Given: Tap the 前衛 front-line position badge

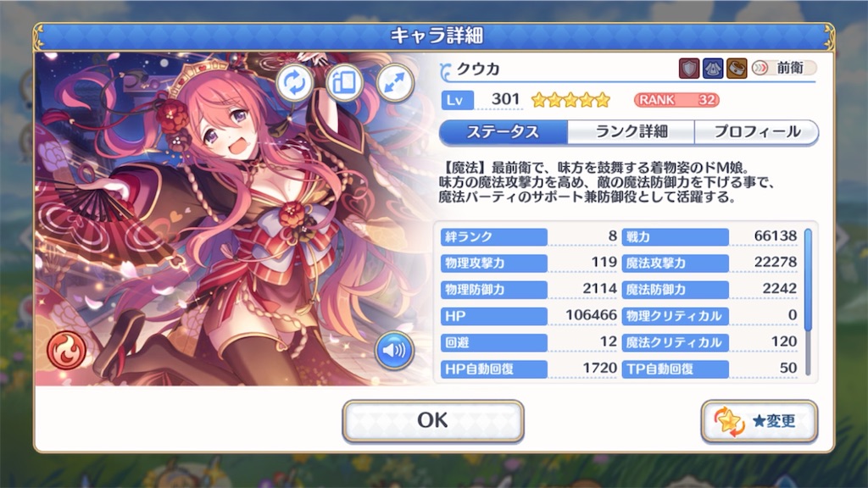Looking at the screenshot, I should 783,68.
